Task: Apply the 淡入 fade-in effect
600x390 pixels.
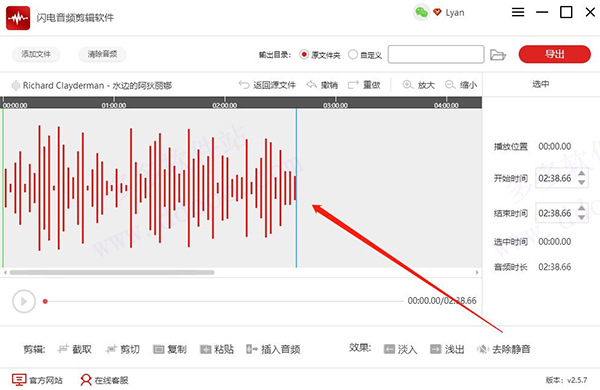Action: coord(401,349)
